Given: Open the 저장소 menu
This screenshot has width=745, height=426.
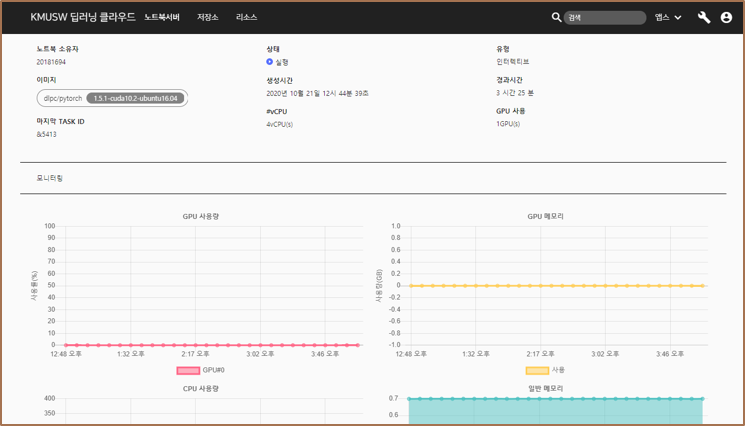Looking at the screenshot, I should pyautogui.click(x=208, y=17).
